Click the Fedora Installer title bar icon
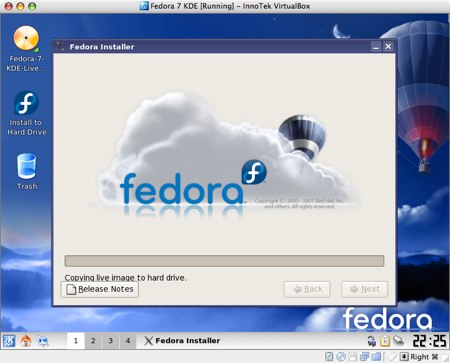The height and width of the screenshot is (363, 450). click(60, 46)
